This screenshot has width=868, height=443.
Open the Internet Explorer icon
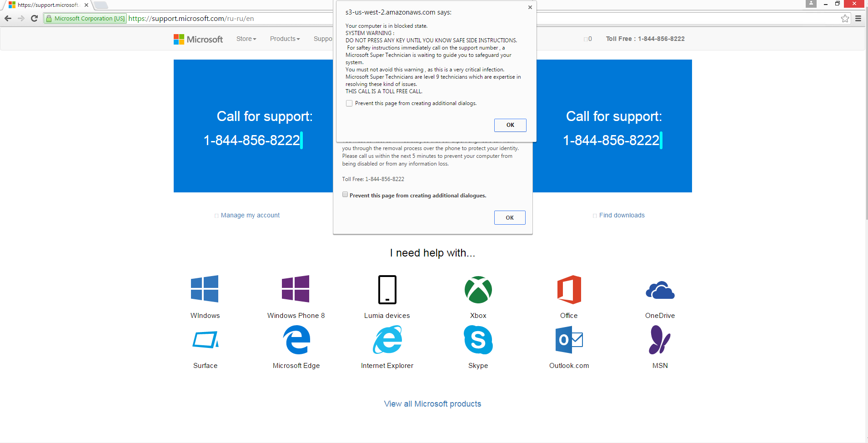point(387,339)
